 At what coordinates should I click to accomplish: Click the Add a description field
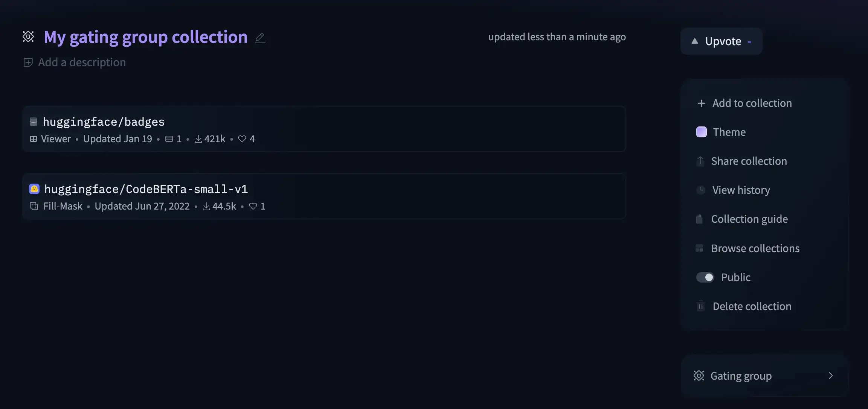coord(82,62)
